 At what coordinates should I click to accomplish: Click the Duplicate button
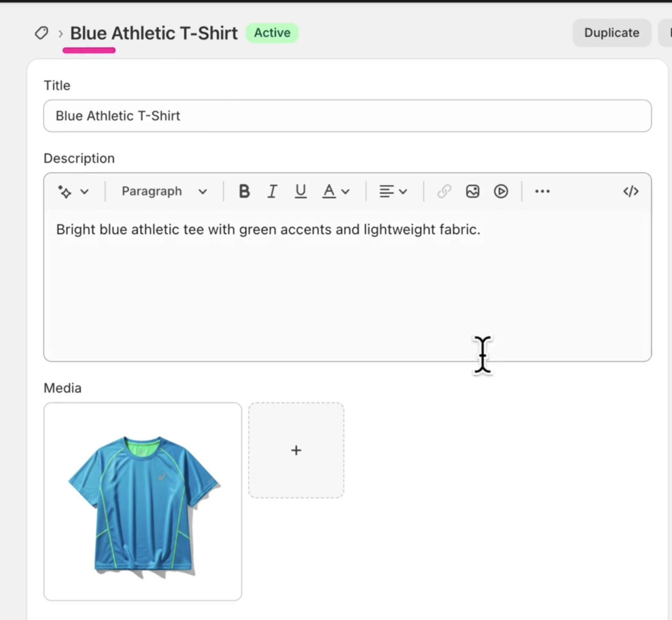pyautogui.click(x=611, y=33)
